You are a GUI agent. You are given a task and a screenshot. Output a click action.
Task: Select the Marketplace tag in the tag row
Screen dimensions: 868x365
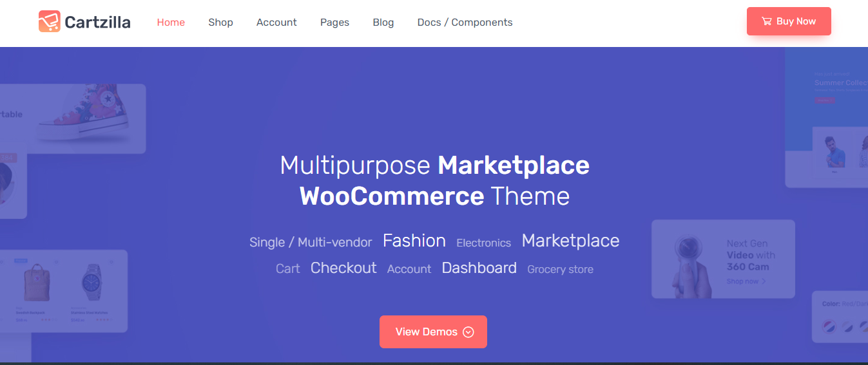tap(570, 241)
